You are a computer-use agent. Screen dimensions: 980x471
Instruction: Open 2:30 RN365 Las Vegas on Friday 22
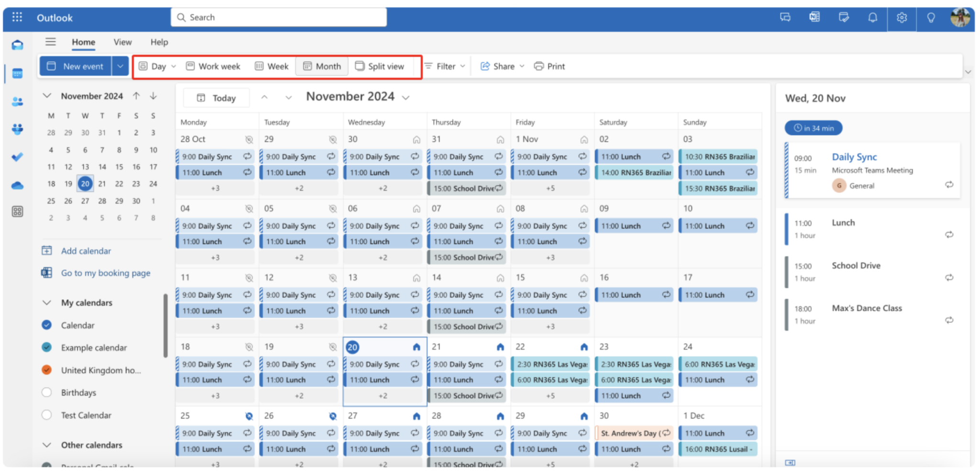(550, 364)
